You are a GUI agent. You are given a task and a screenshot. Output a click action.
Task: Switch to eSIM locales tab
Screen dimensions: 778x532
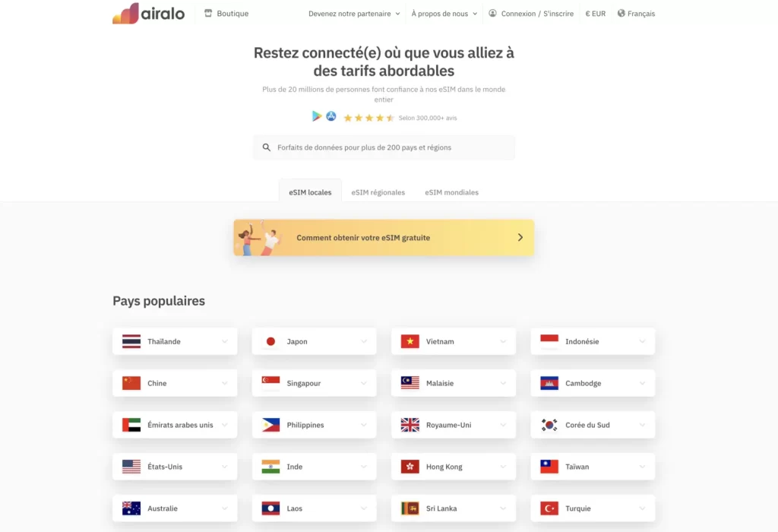click(310, 192)
